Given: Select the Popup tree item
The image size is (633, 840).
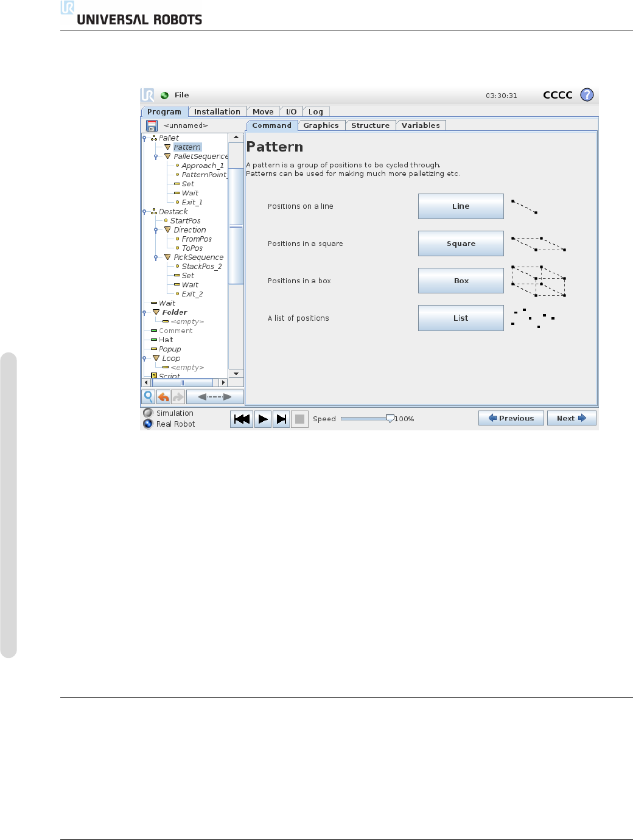Looking at the screenshot, I should click(x=170, y=349).
